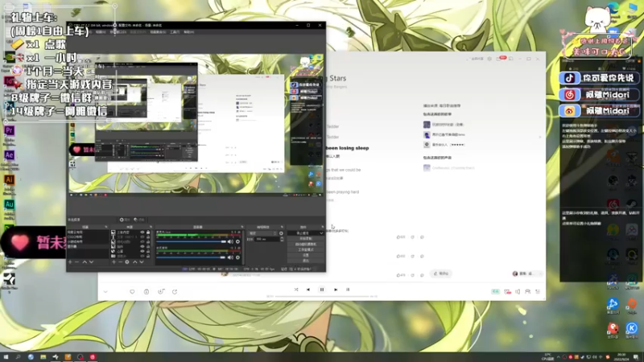Expand the streaming button dropdown arrow in controls
The height and width of the screenshot is (362, 644).
tap(321, 233)
